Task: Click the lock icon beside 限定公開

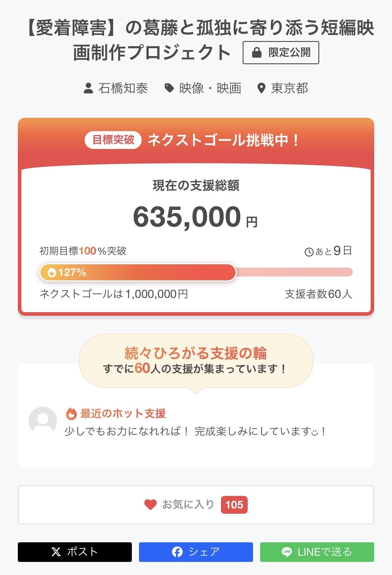Action: [257, 53]
